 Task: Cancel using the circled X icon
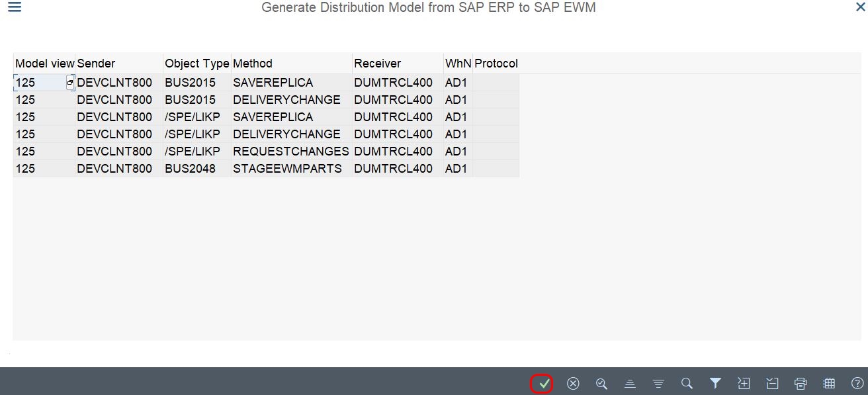click(x=573, y=383)
